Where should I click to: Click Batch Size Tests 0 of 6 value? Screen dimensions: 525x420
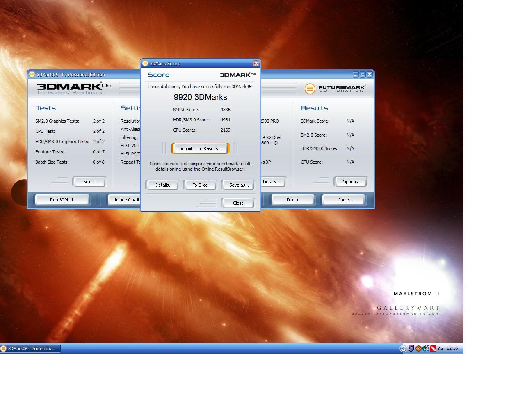click(98, 162)
